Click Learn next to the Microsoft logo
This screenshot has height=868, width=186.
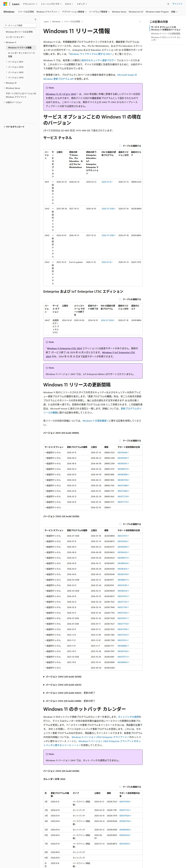point(16,4)
